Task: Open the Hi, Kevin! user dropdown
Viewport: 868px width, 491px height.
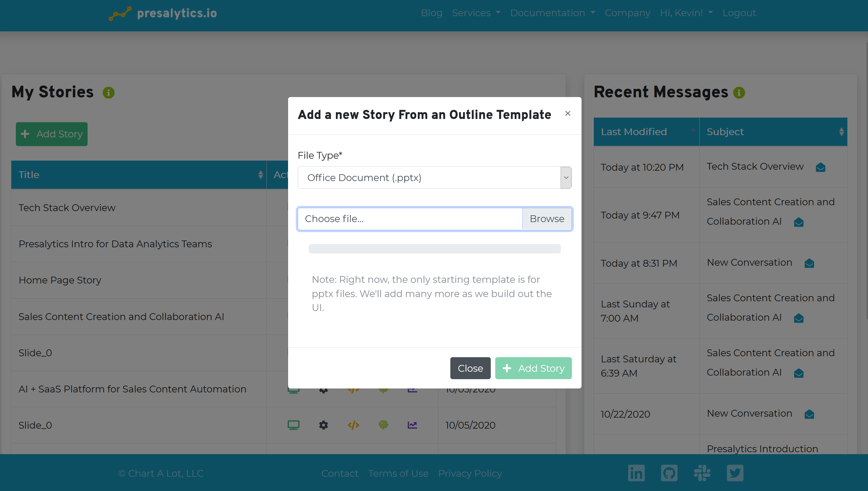Action: [686, 13]
